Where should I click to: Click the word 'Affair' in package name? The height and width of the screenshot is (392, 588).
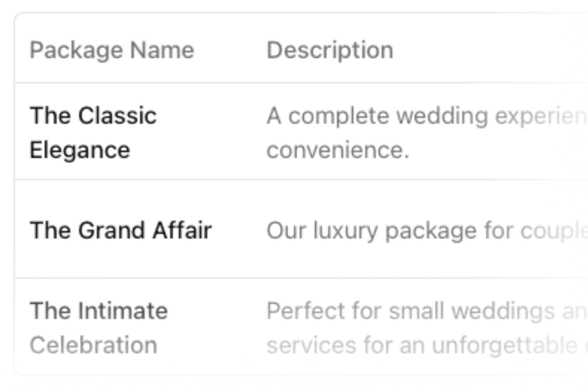(182, 230)
